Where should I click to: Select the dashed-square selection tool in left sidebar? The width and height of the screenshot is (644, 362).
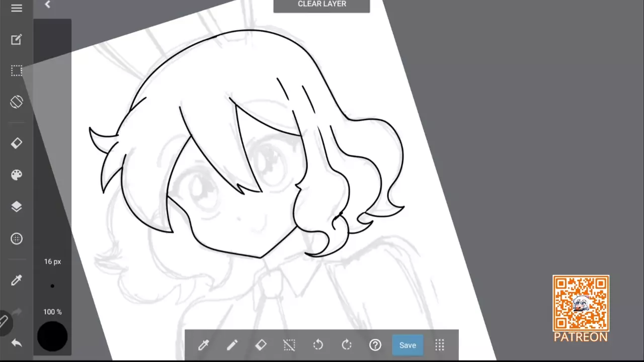pyautogui.click(x=17, y=71)
